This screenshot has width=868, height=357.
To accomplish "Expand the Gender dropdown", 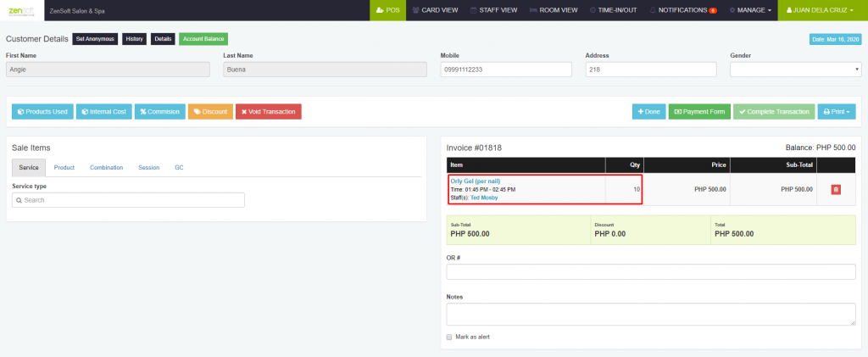I will click(x=795, y=70).
